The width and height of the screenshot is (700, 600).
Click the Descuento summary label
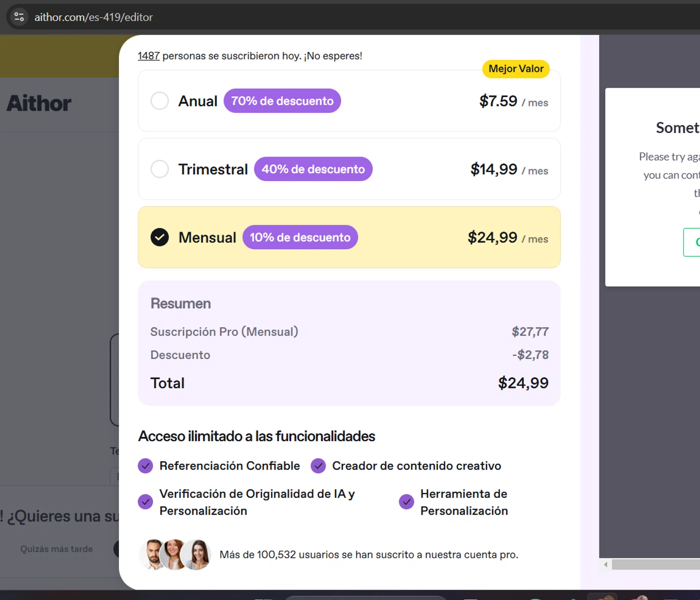click(x=180, y=355)
